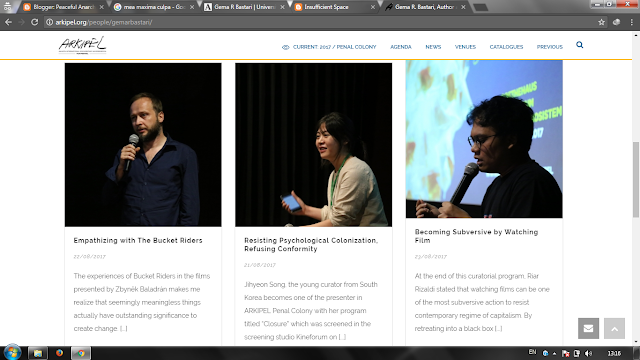
Task: Open Firefox from the taskbar
Action: pyautogui.click(x=60, y=353)
